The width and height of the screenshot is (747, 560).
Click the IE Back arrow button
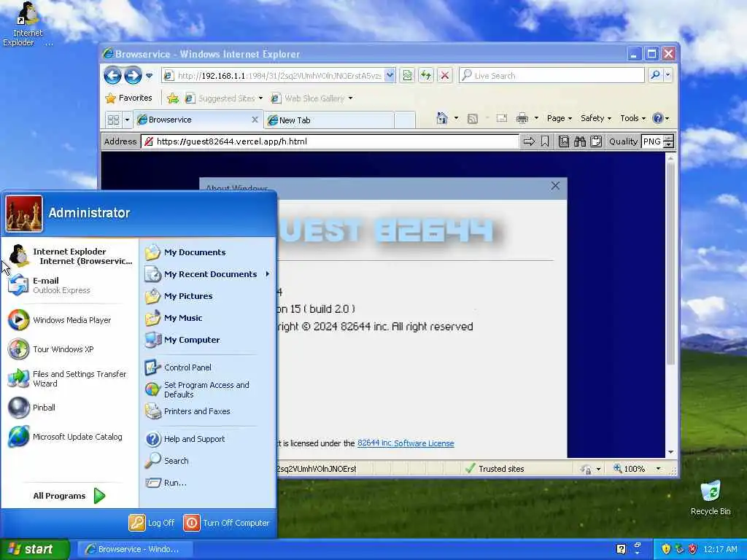coord(112,75)
